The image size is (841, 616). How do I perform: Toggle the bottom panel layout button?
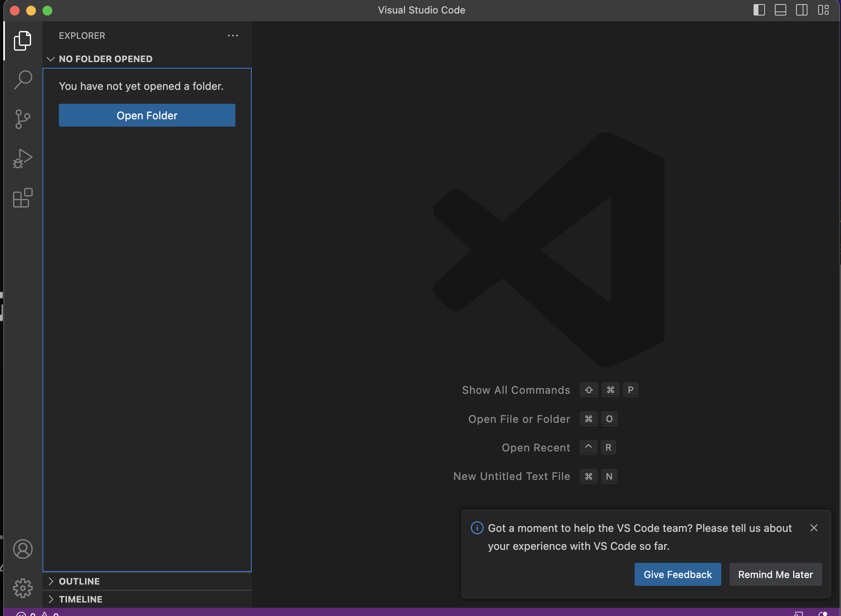click(x=780, y=10)
